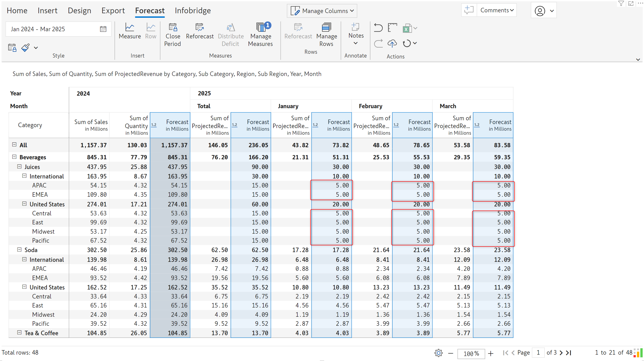
Task: Collapse the ribbon chevron
Action: [x=638, y=59]
